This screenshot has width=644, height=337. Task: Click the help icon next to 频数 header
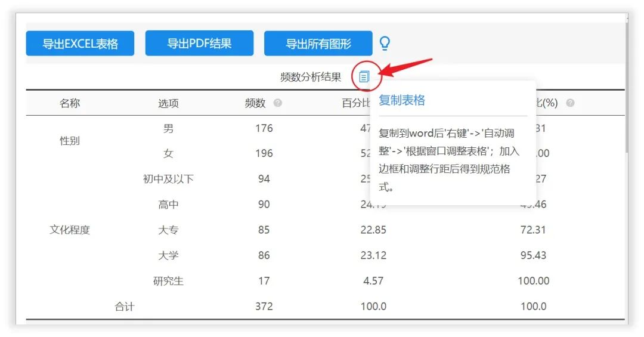pyautogui.click(x=278, y=103)
